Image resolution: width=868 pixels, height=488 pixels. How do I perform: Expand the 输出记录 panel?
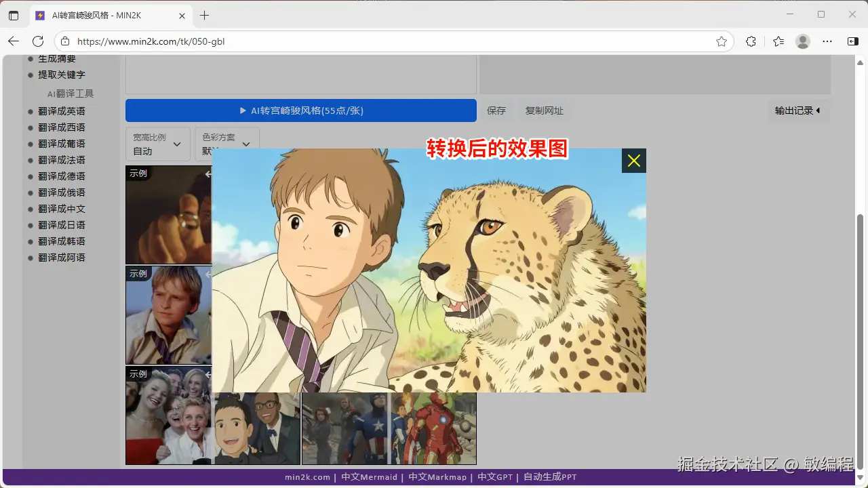tap(798, 110)
